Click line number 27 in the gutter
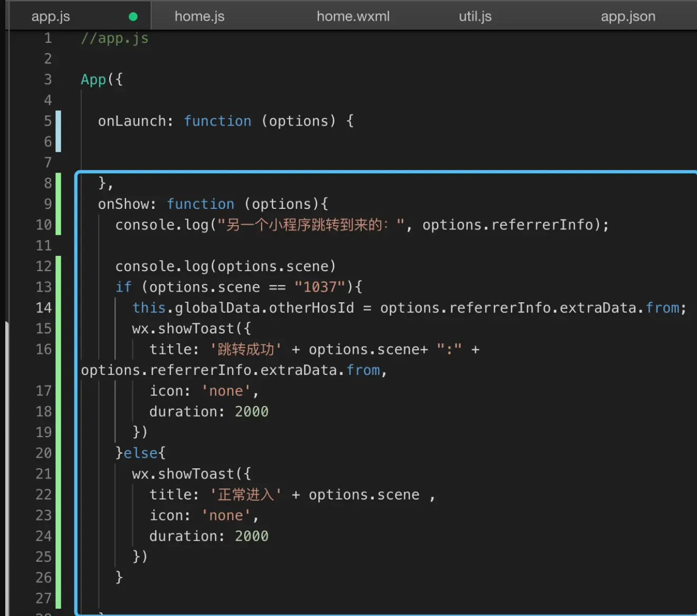This screenshot has width=697, height=616. pos(44,598)
